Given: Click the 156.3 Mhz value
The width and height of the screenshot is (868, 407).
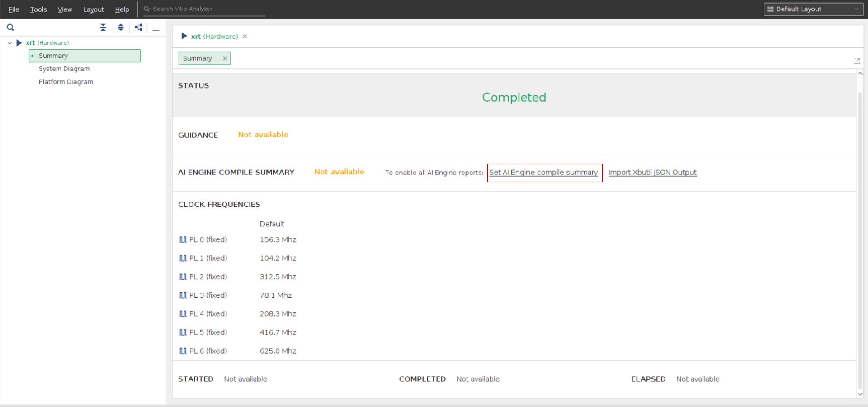Looking at the screenshot, I should pyautogui.click(x=278, y=239).
